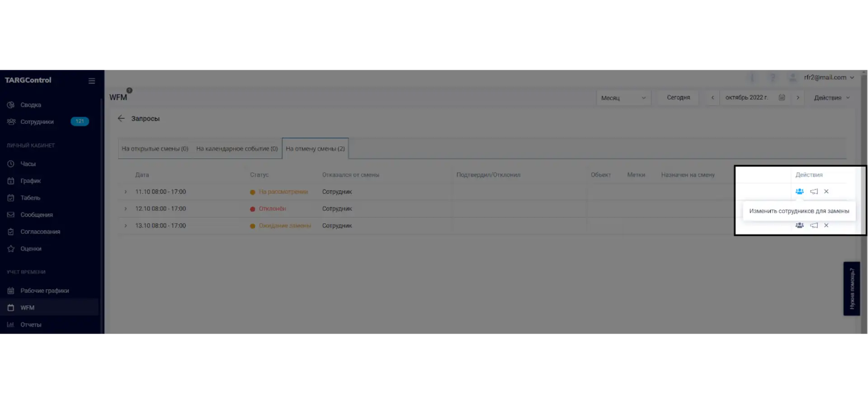Open the Действия dropdown in the header

click(832, 98)
